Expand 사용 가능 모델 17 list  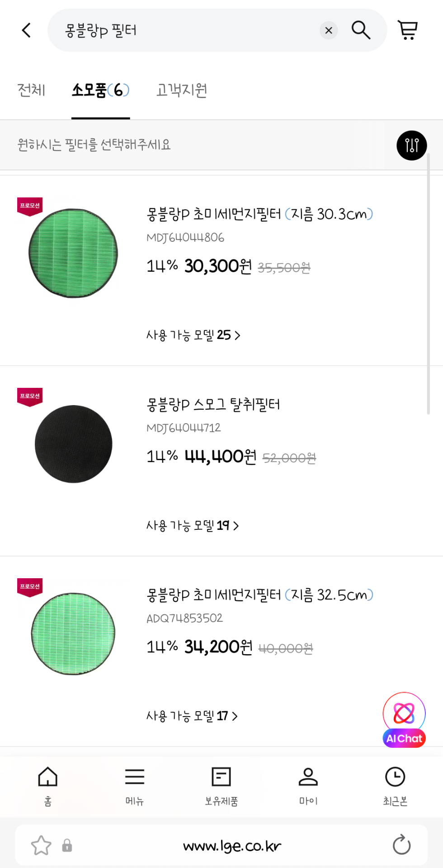[192, 716]
